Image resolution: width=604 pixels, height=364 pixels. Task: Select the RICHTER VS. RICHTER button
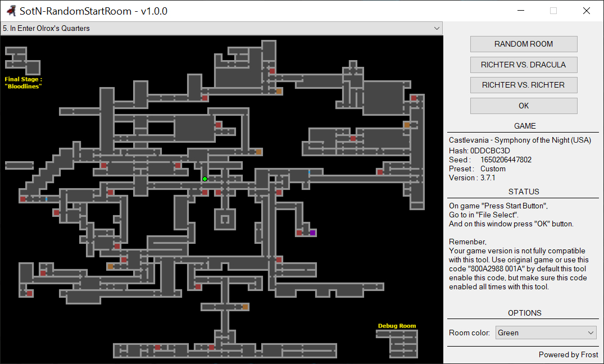click(x=524, y=85)
